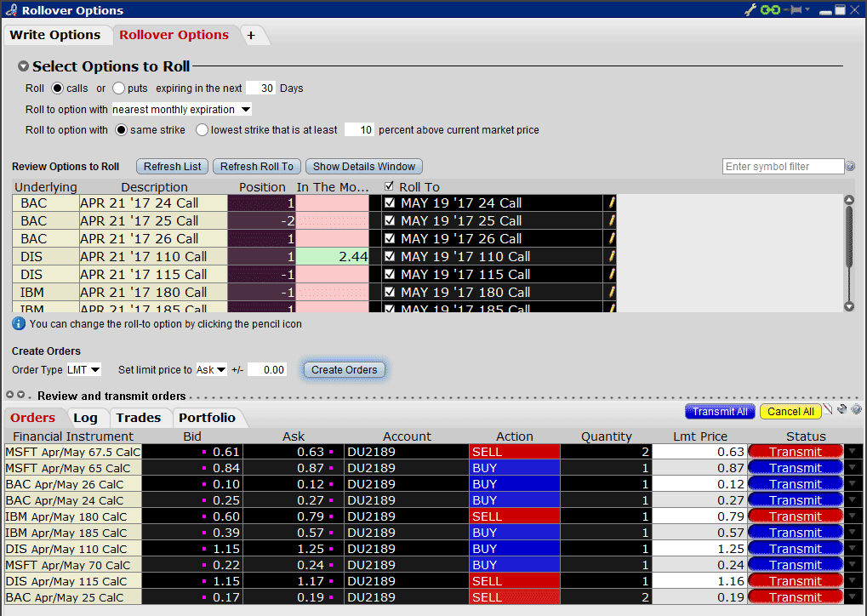Uncheck MAY 19 '17 180 Call roll-to checkbox
Image resolution: width=867 pixels, height=616 pixels.
click(390, 292)
